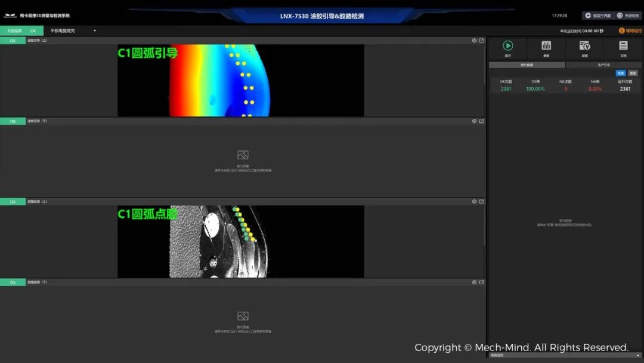Pop out the top glue-guidance panel
The image size is (644, 363).
click(x=481, y=41)
